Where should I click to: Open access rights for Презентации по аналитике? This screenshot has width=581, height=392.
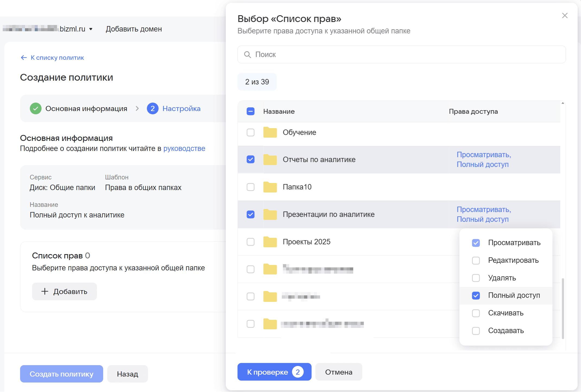484,214
